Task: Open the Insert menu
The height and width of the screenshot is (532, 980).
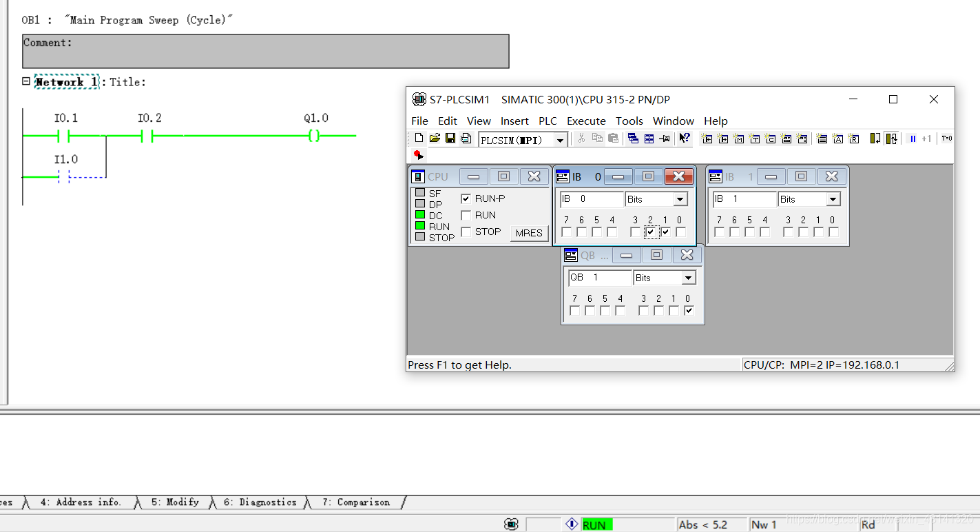Action: 514,121
